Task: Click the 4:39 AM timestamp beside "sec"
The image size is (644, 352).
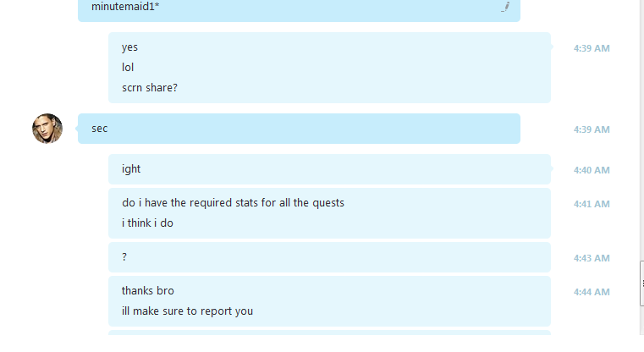Action: click(592, 129)
